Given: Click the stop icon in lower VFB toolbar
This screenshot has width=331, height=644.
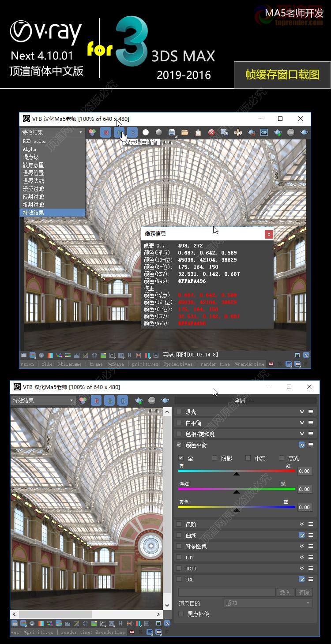Looking at the screenshot, I should [x=152, y=401].
